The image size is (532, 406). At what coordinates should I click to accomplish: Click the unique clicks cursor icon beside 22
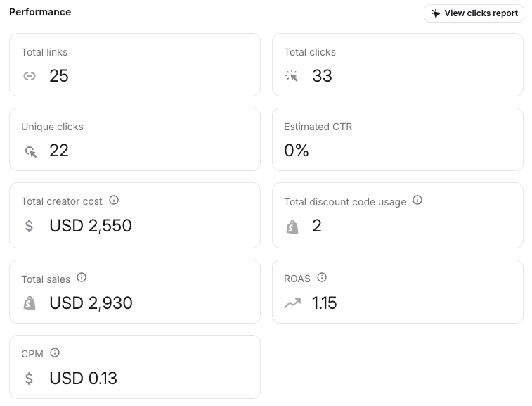click(x=30, y=151)
